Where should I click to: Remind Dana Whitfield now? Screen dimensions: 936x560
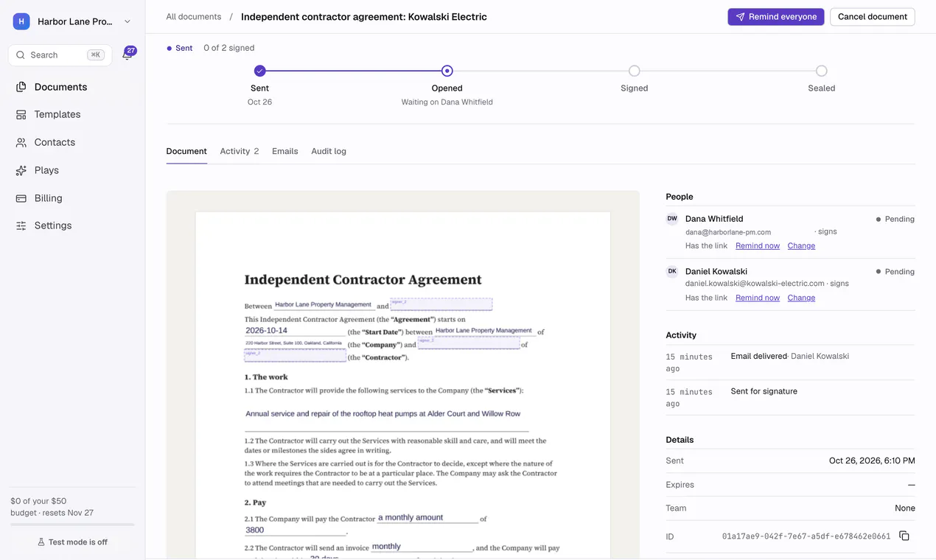pyautogui.click(x=758, y=246)
